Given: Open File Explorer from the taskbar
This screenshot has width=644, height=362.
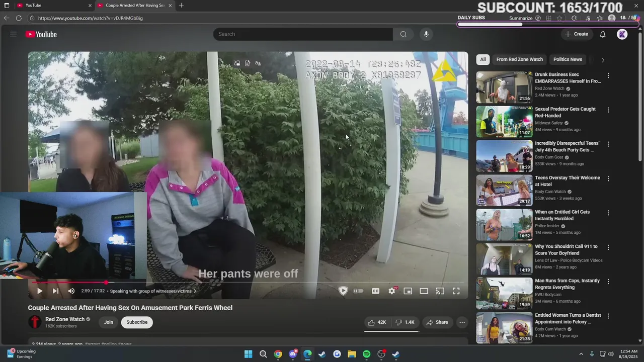Looking at the screenshot, I should [x=352, y=354].
